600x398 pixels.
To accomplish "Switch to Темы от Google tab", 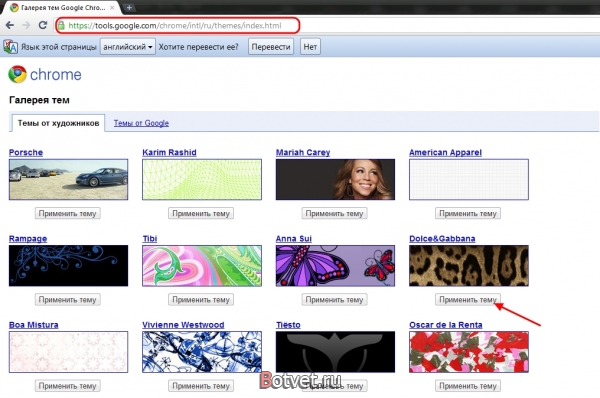I will (x=141, y=123).
